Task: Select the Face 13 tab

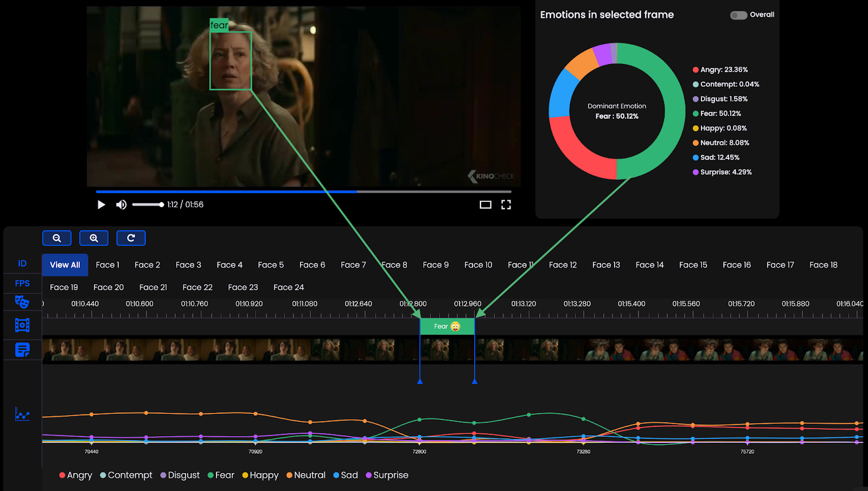Action: click(606, 265)
